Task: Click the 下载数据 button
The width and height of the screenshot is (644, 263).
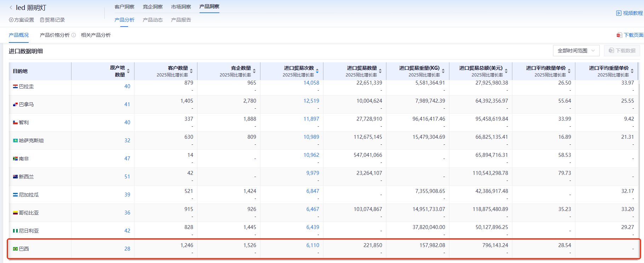Action: [x=622, y=51]
